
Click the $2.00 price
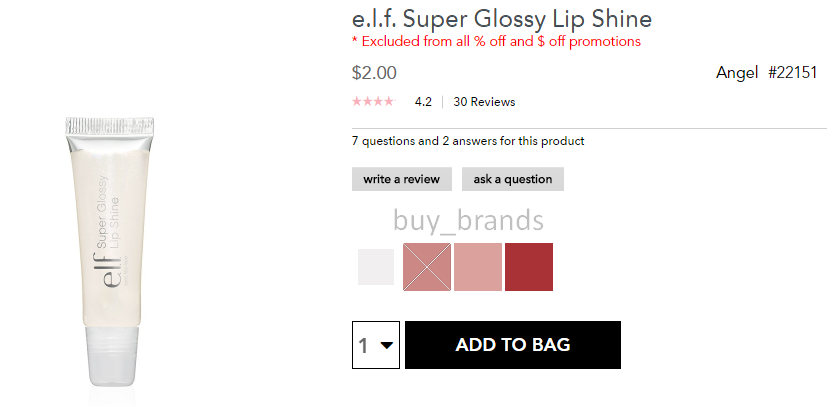coord(374,73)
